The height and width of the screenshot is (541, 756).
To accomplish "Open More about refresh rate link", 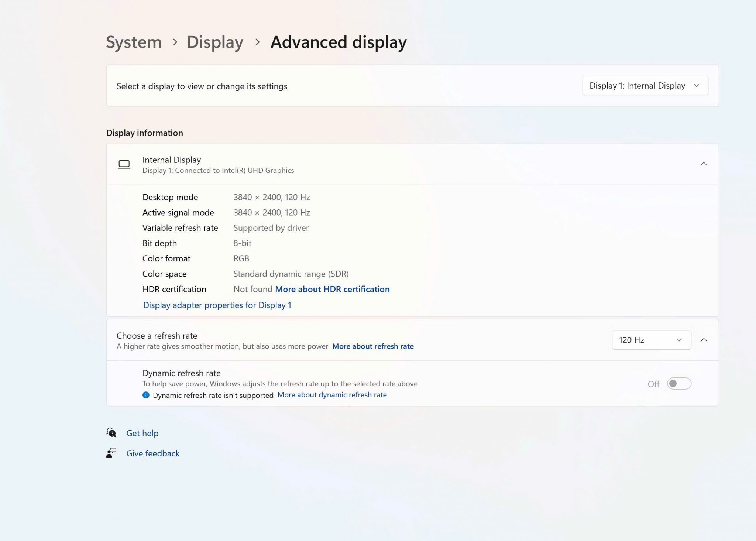I will [x=373, y=346].
